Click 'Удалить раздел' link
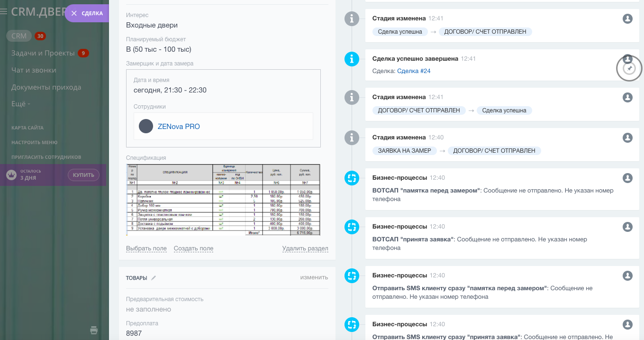Image resolution: width=644 pixels, height=340 pixels. (x=305, y=248)
